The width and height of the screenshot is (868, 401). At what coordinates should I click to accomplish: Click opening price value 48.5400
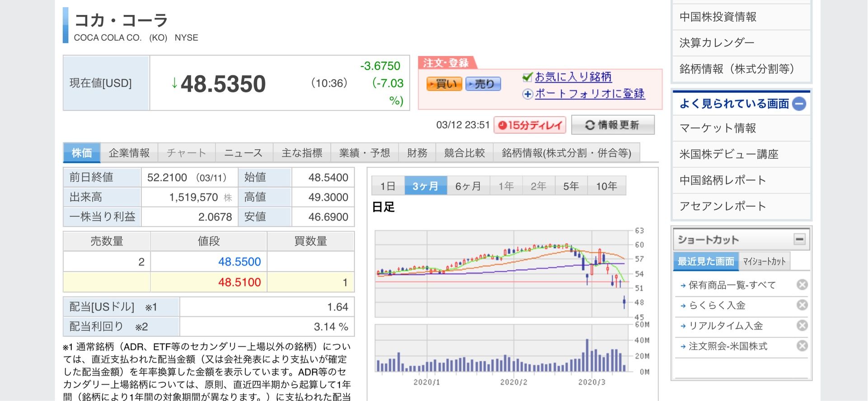point(328,178)
